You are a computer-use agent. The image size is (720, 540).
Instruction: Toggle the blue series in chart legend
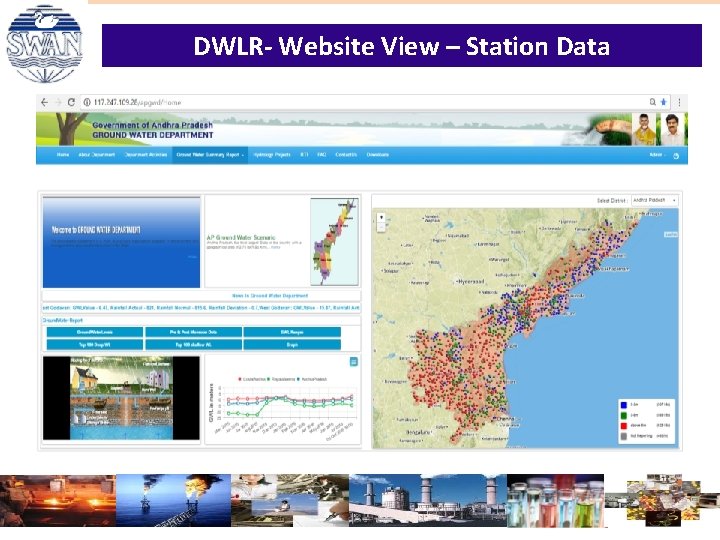pyautogui.click(x=312, y=379)
